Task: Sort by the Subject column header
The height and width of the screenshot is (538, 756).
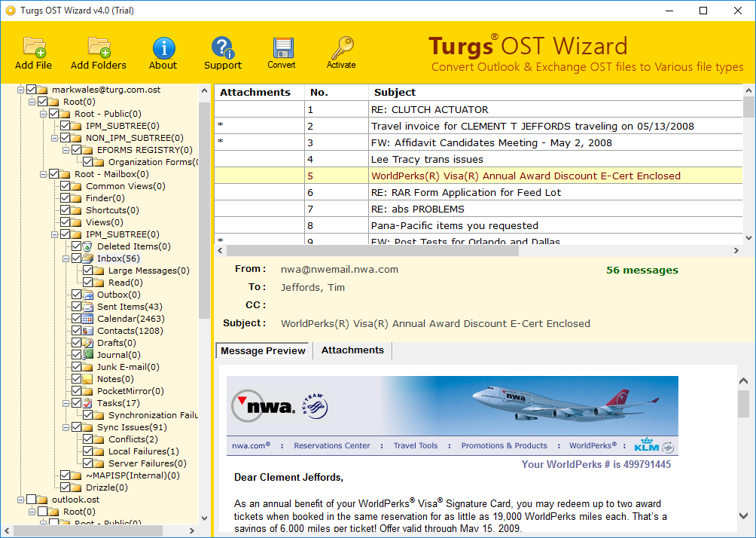Action: pos(555,92)
